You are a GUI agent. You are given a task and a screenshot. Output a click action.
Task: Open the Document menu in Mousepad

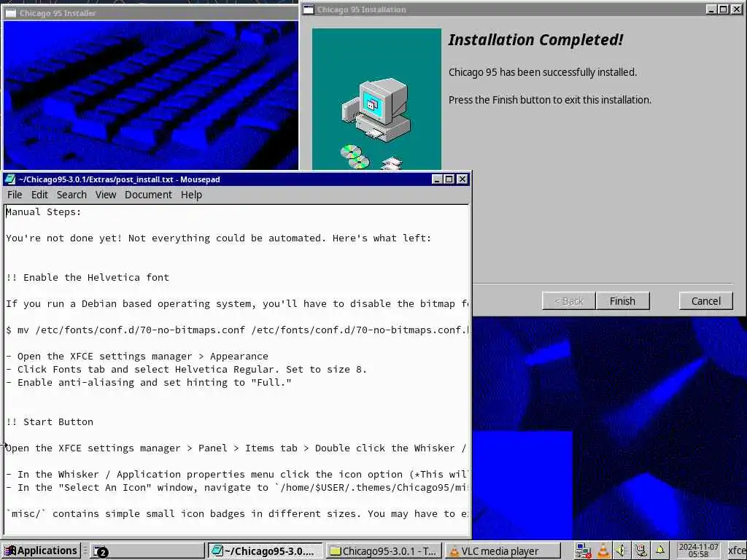coord(148,195)
